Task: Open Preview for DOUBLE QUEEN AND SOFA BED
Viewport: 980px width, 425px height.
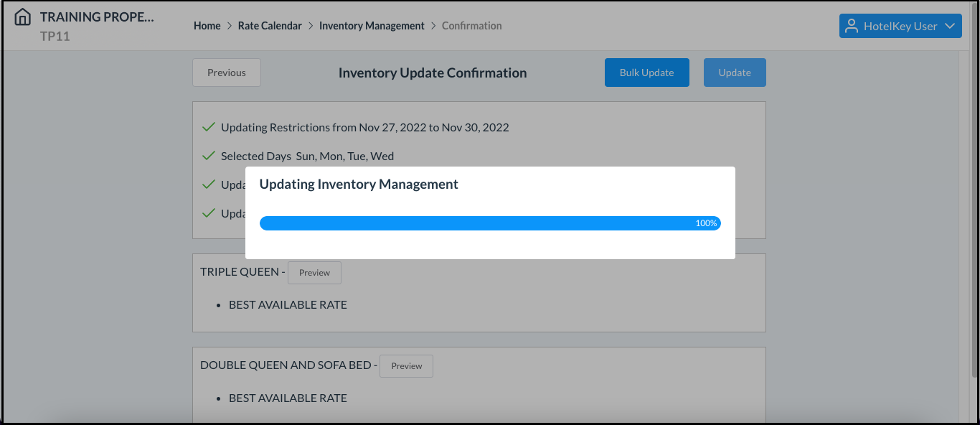Action: [x=406, y=365]
